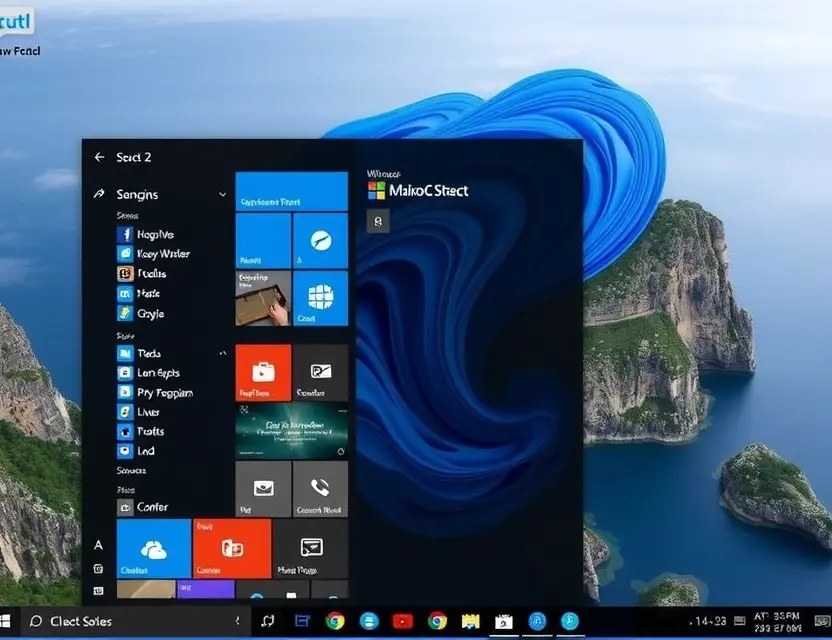
Task: Click the 'Clect Soies' taskbar search box
Action: tap(135, 621)
